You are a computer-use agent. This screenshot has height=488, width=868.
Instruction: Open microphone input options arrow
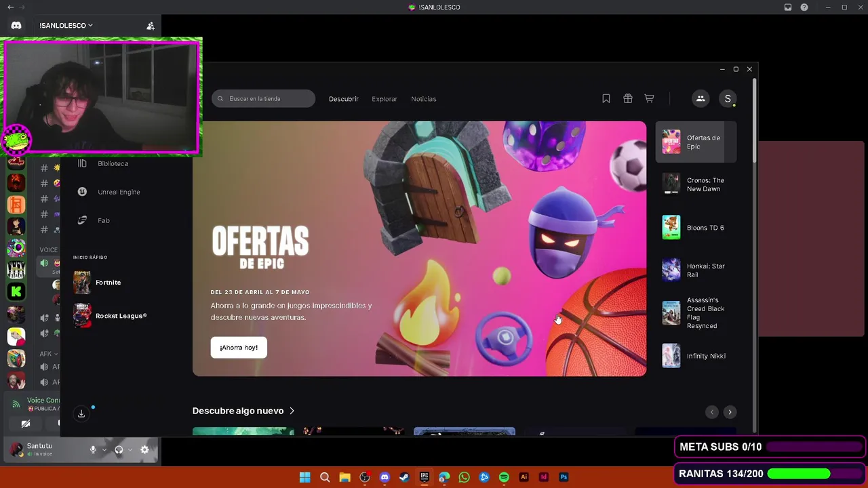(x=104, y=450)
